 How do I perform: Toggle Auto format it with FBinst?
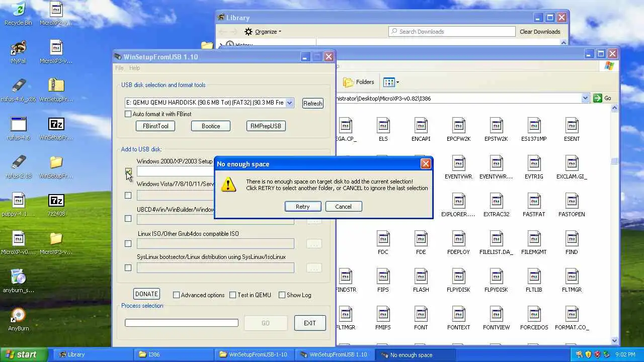(128, 114)
